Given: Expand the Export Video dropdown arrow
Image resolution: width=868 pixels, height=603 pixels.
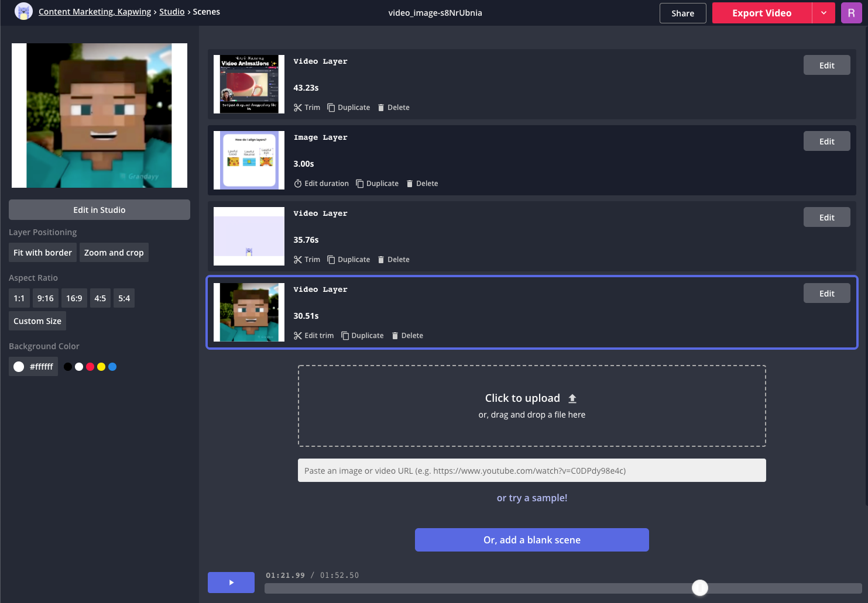Looking at the screenshot, I should coord(824,13).
